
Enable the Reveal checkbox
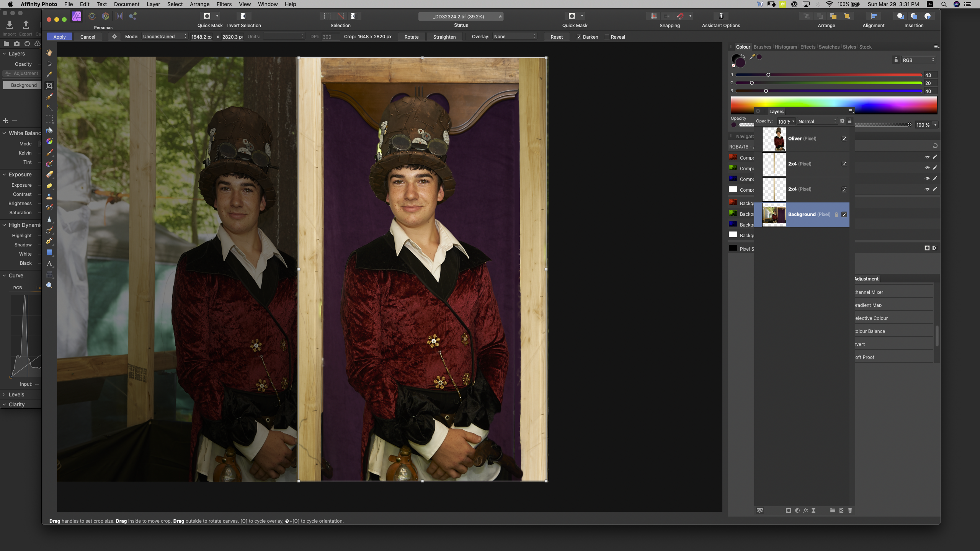(x=607, y=37)
